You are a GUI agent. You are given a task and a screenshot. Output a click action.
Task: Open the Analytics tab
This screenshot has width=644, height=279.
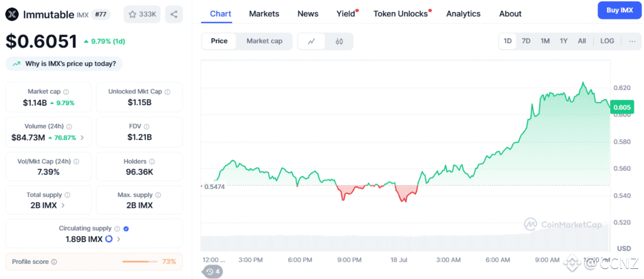click(x=464, y=14)
